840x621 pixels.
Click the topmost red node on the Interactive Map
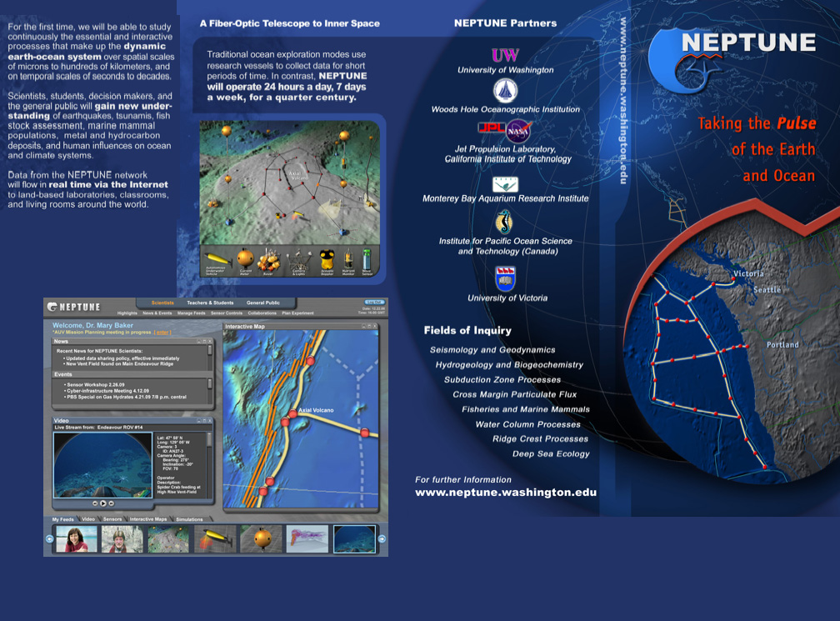310,361
